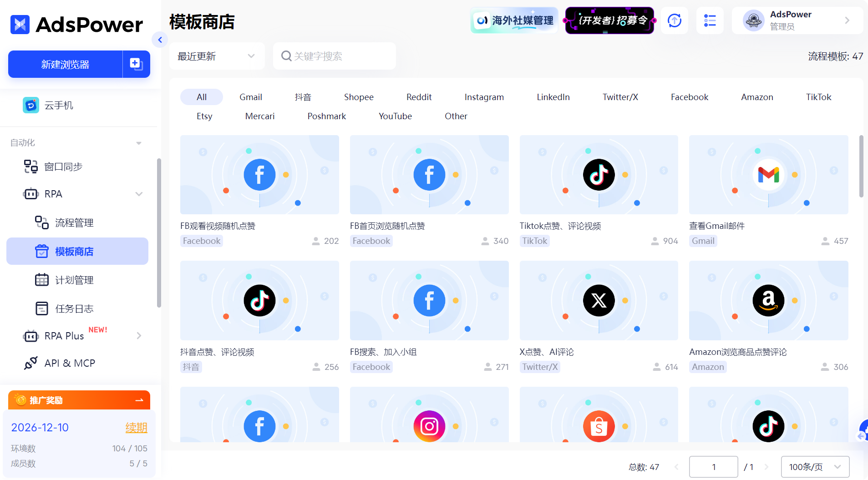Open the 云手机 cloud phone icon
This screenshot has height=480, width=868.
tap(30, 105)
